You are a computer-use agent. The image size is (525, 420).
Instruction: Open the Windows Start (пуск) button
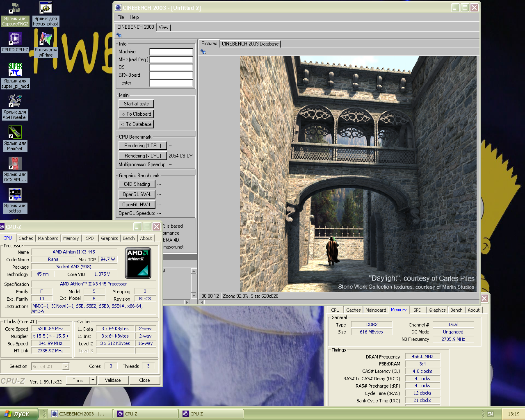[20, 414]
